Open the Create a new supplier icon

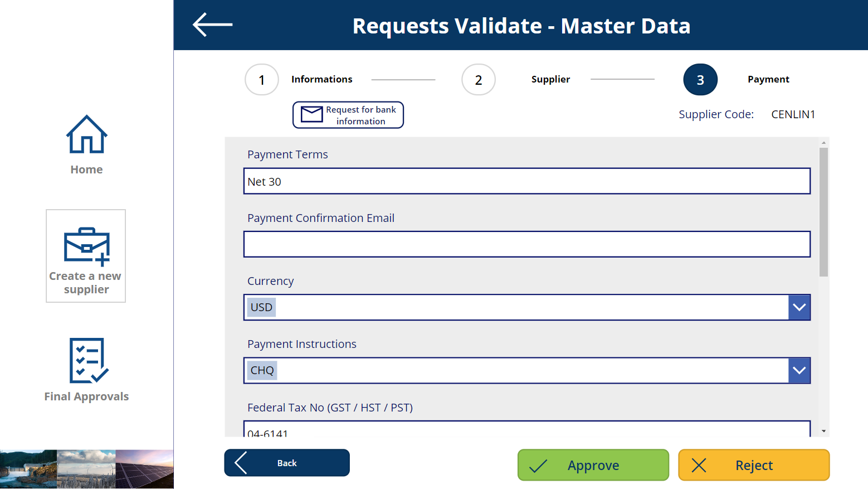pyautogui.click(x=86, y=246)
